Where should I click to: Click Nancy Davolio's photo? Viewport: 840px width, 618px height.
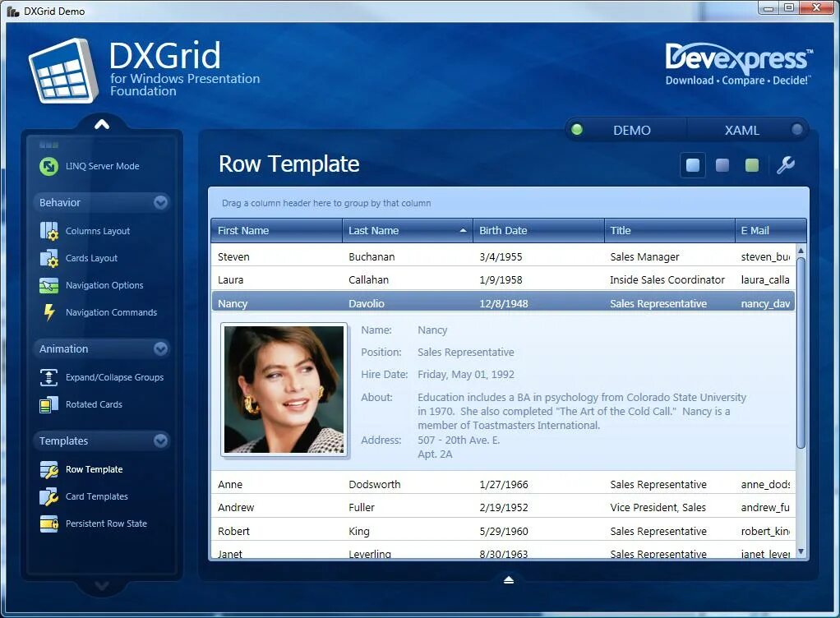coord(284,390)
